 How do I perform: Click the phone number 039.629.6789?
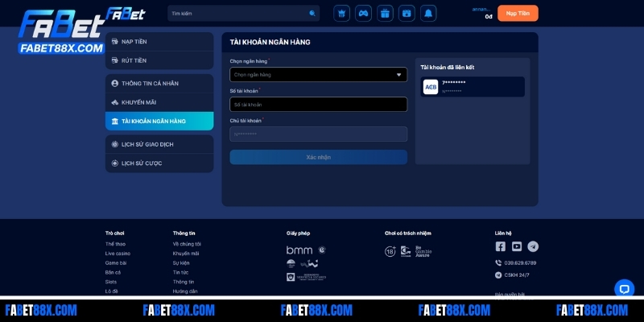click(x=520, y=263)
